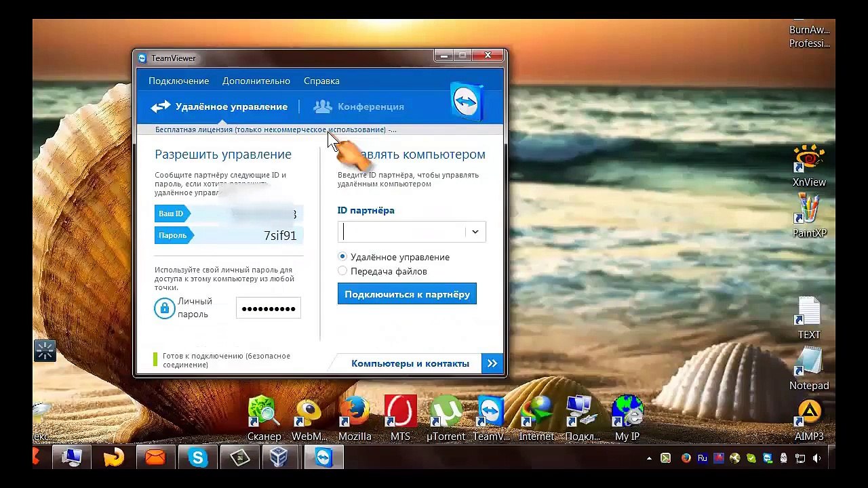Click the TeamViewer logo in the header

(467, 102)
